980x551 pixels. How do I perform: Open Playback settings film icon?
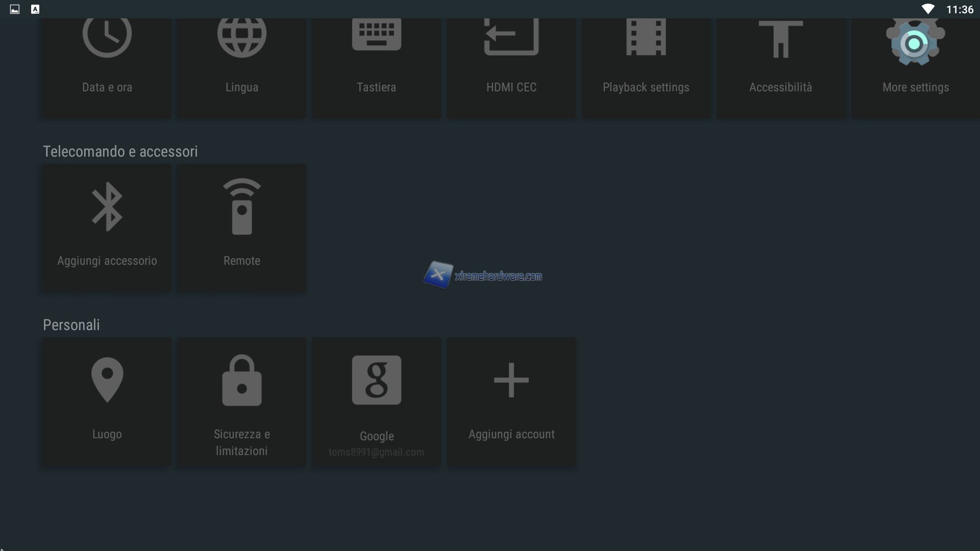(646, 37)
